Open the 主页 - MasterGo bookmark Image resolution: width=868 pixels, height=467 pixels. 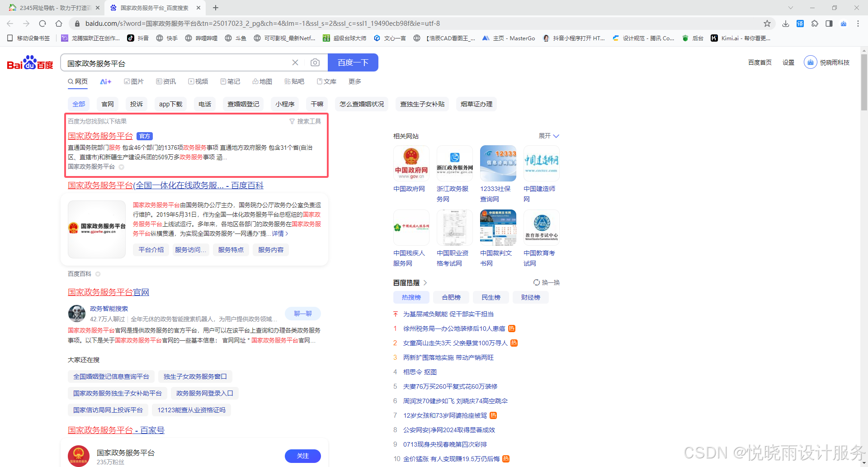[x=509, y=38]
